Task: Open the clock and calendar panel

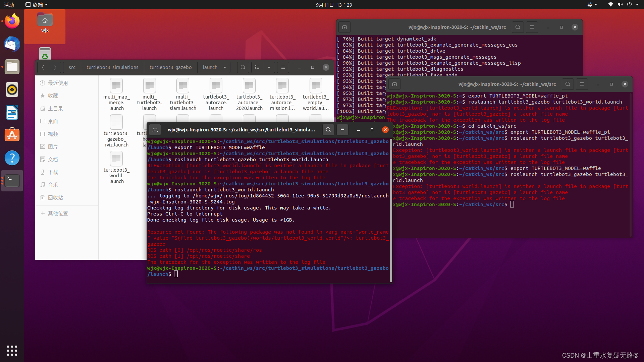Action: (x=334, y=5)
